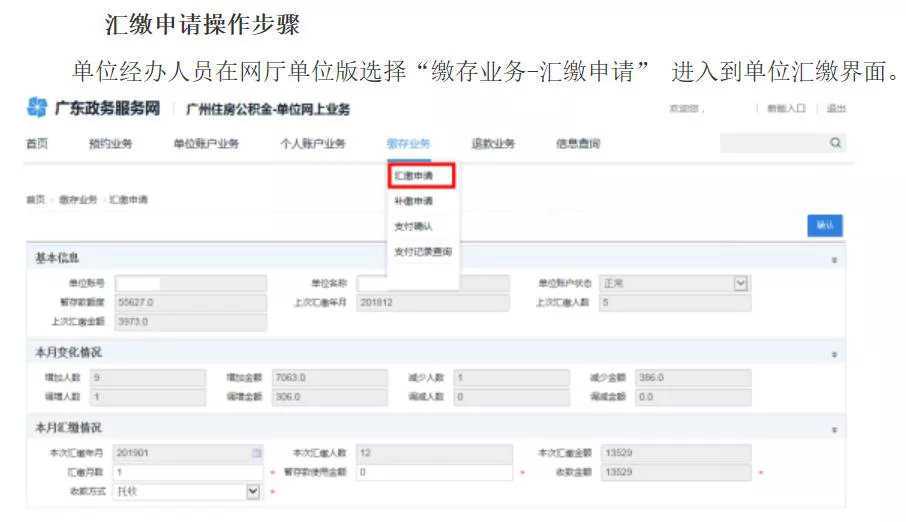Select 汇缴申请 from the dropdown menu
The image size is (906, 522).
[x=419, y=176]
